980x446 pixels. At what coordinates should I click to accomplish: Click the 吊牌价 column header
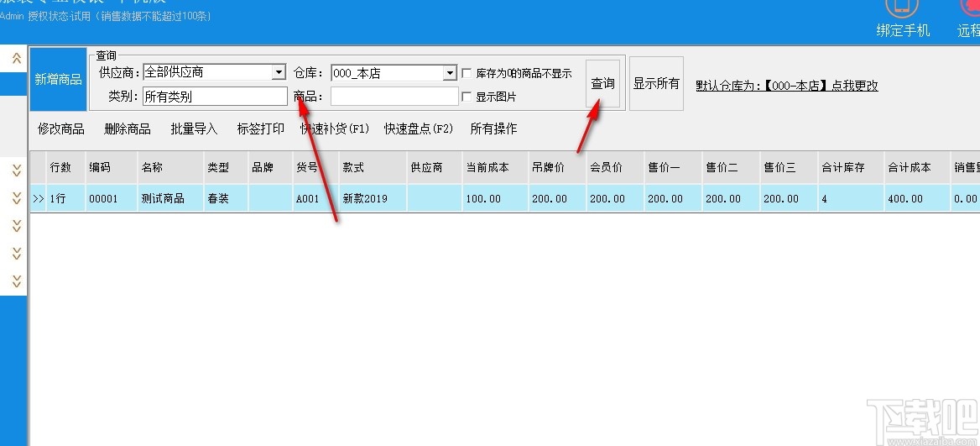[x=557, y=168]
